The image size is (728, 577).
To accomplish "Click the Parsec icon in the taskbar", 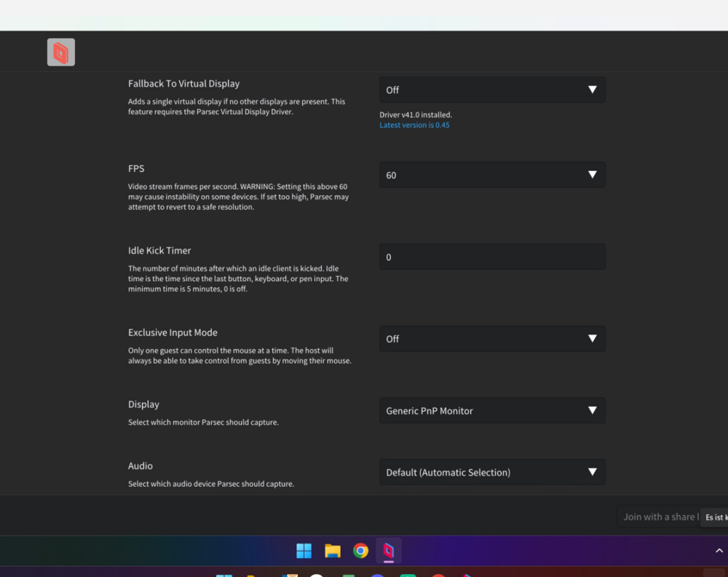I will tap(389, 551).
